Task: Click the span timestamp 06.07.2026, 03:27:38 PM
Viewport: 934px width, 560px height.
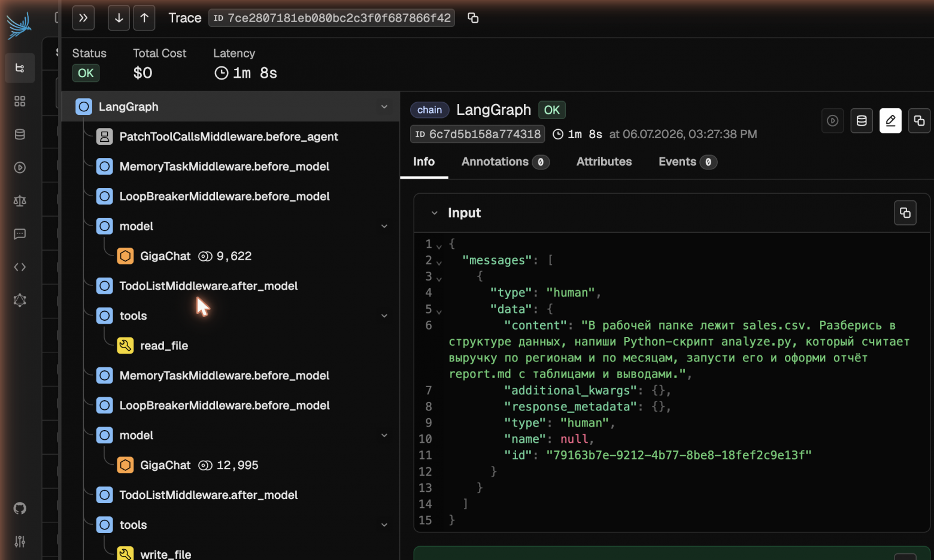Action: (x=683, y=134)
